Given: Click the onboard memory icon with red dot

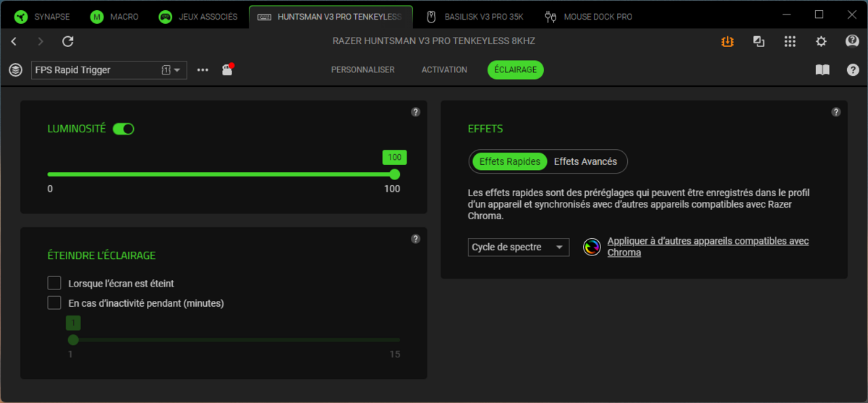Looking at the screenshot, I should click(x=227, y=69).
